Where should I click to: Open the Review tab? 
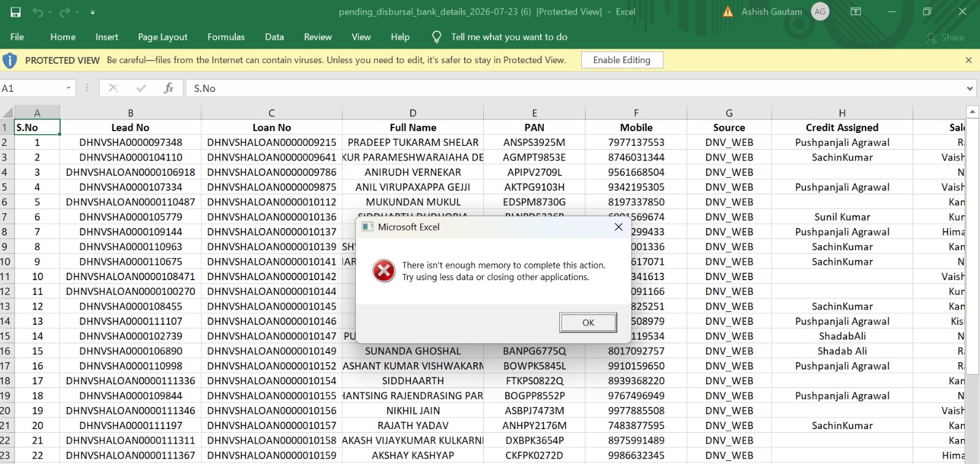point(318,37)
